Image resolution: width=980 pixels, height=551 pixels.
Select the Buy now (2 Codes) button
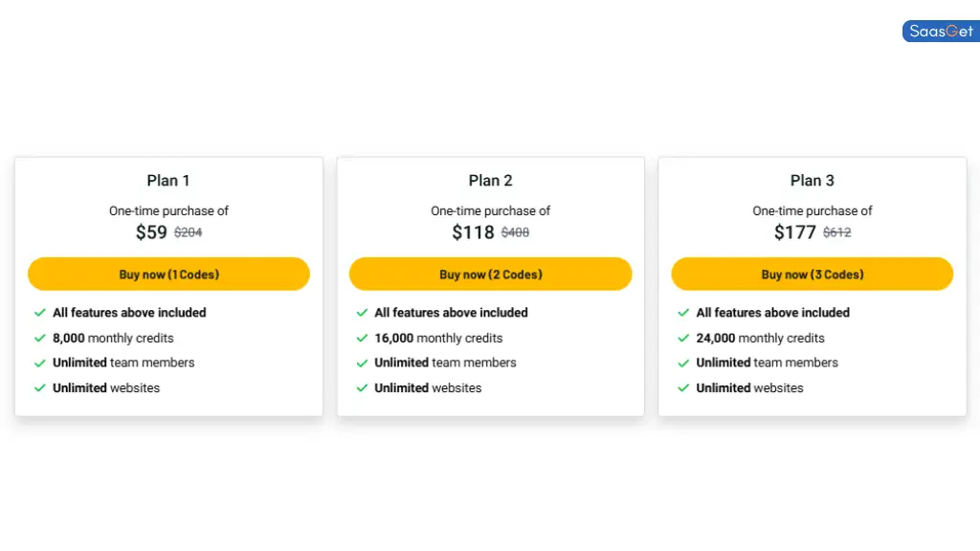click(491, 274)
